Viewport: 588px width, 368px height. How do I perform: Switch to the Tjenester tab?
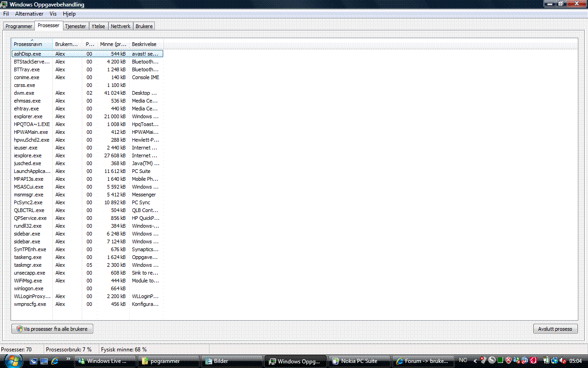pos(75,26)
